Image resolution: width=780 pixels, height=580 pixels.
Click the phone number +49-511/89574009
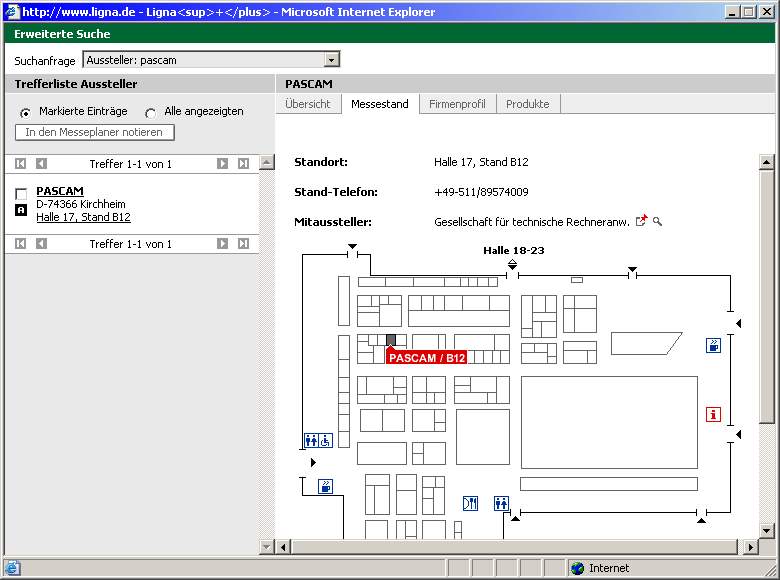[x=481, y=192]
